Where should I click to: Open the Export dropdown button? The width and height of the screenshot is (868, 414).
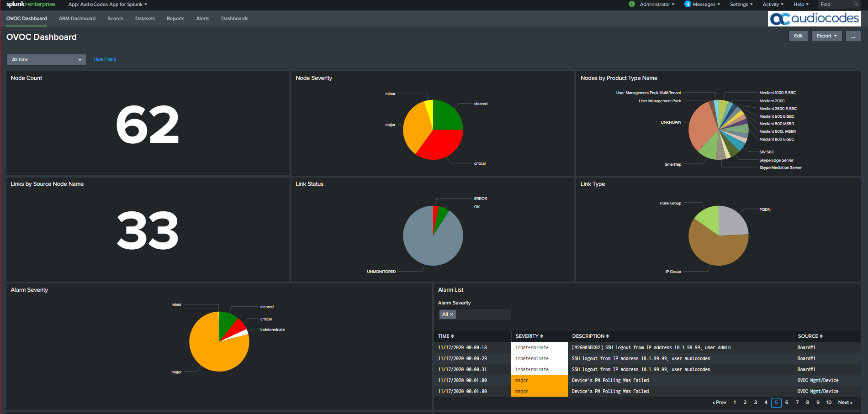coord(826,36)
